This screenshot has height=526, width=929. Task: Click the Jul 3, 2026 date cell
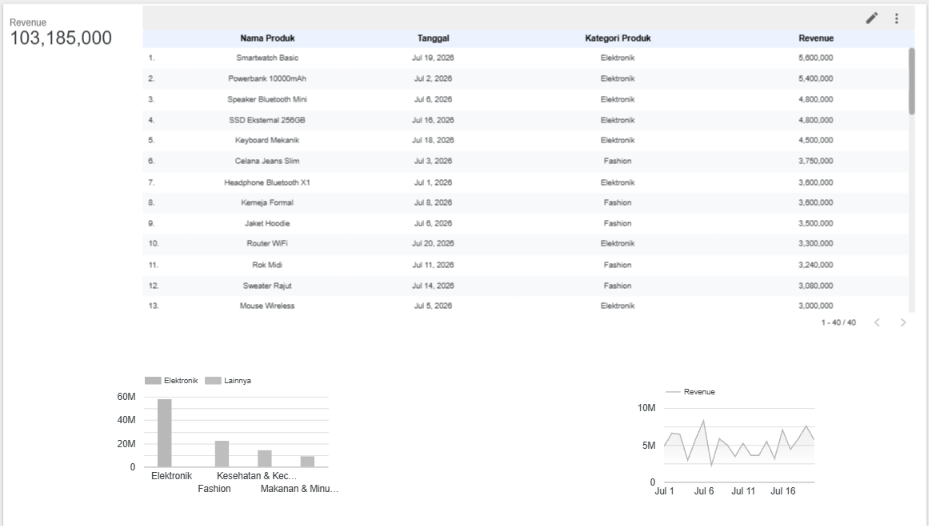click(x=433, y=161)
